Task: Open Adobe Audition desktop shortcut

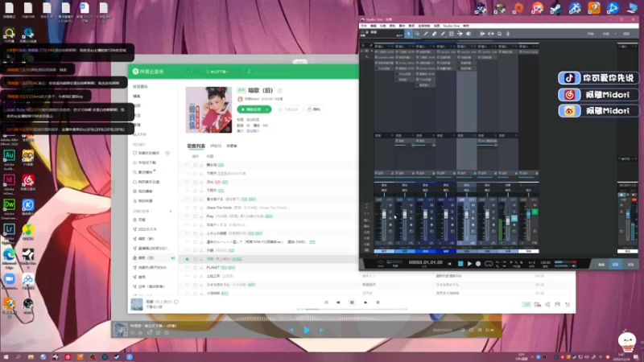Action: tap(9, 159)
